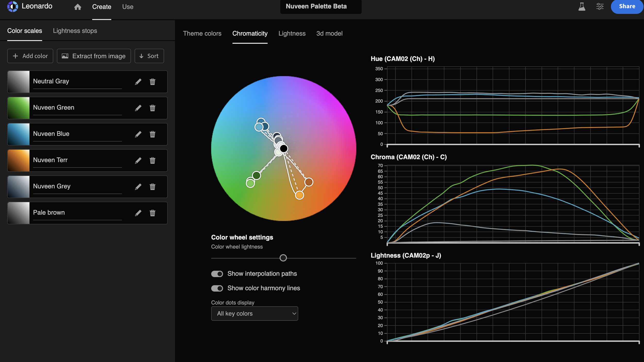The width and height of the screenshot is (644, 362).
Task: Switch to the Use tab
Action: tap(128, 7)
